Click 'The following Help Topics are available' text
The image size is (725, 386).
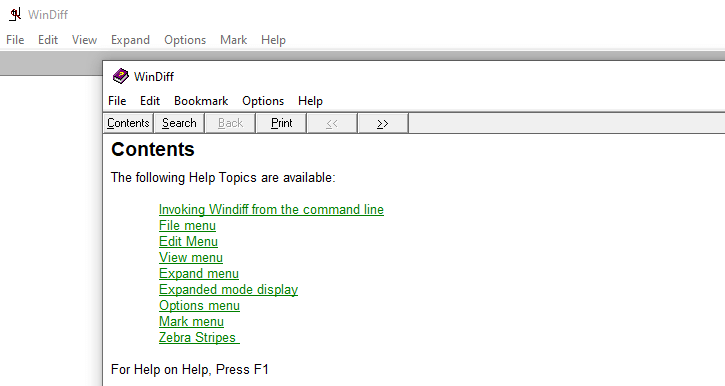coord(223,178)
